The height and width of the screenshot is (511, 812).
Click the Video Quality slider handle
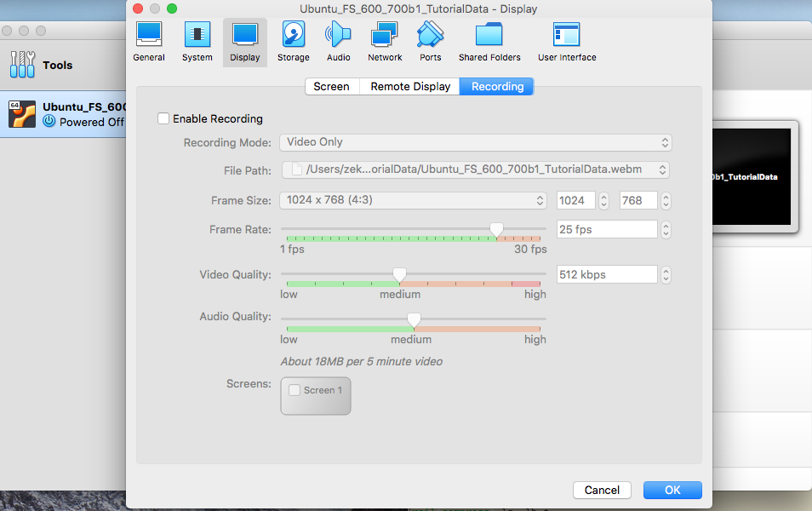(398, 275)
